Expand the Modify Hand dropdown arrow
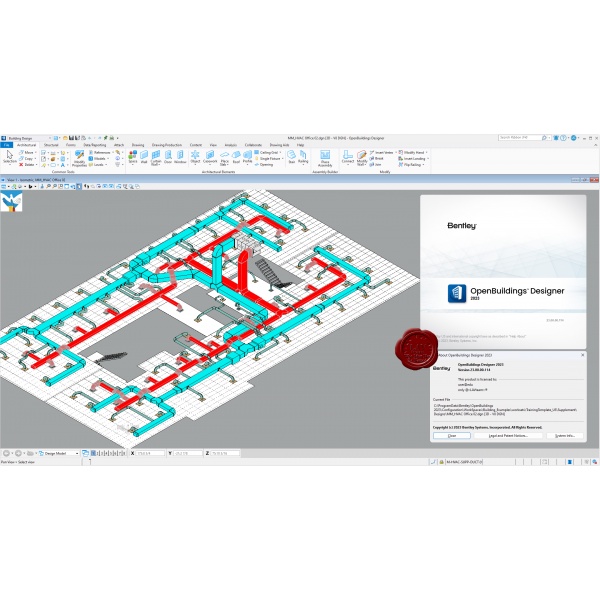 pyautogui.click(x=426, y=152)
